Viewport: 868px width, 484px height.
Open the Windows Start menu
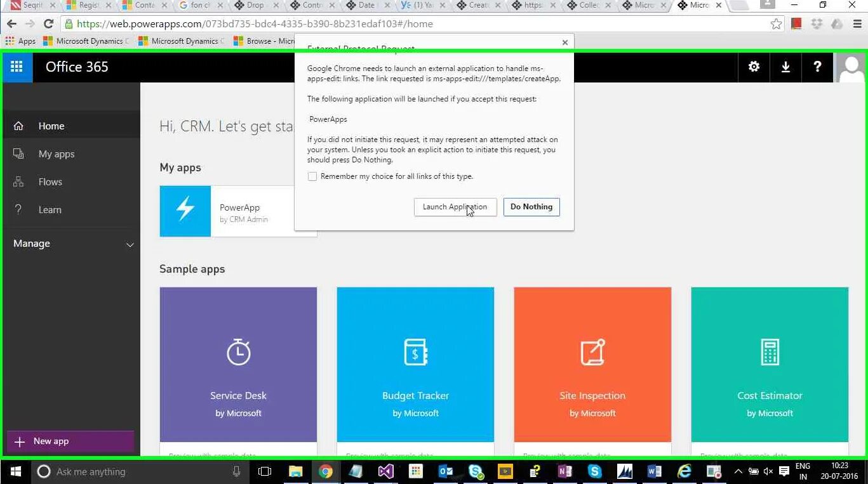coord(15,471)
